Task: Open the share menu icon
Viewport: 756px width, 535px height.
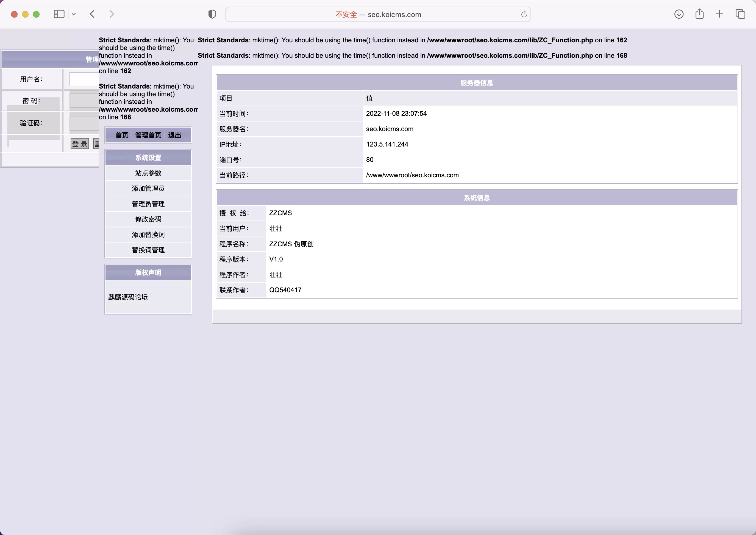Action: point(699,14)
